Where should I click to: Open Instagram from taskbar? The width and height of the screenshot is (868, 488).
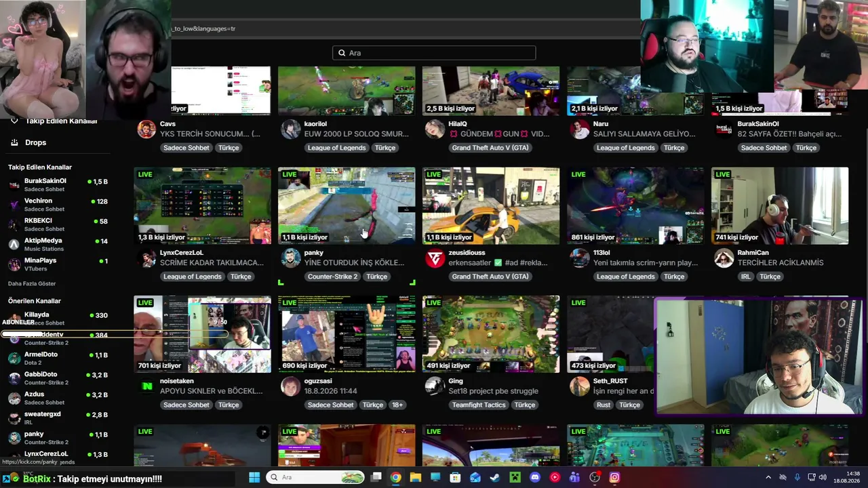point(614,477)
